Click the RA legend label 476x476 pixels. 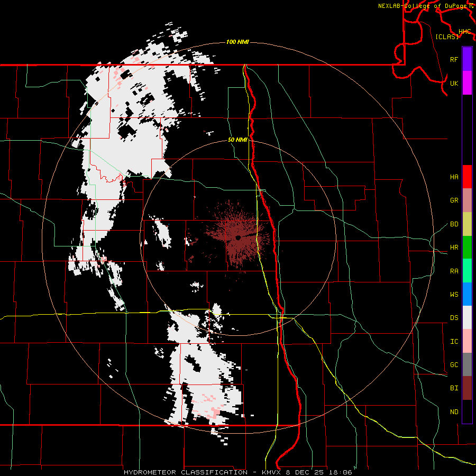point(454,271)
